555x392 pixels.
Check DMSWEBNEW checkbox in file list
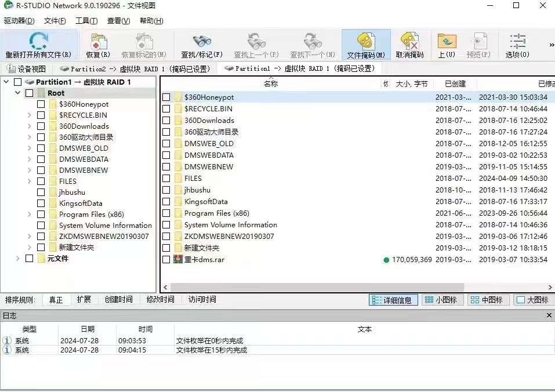click(x=166, y=166)
